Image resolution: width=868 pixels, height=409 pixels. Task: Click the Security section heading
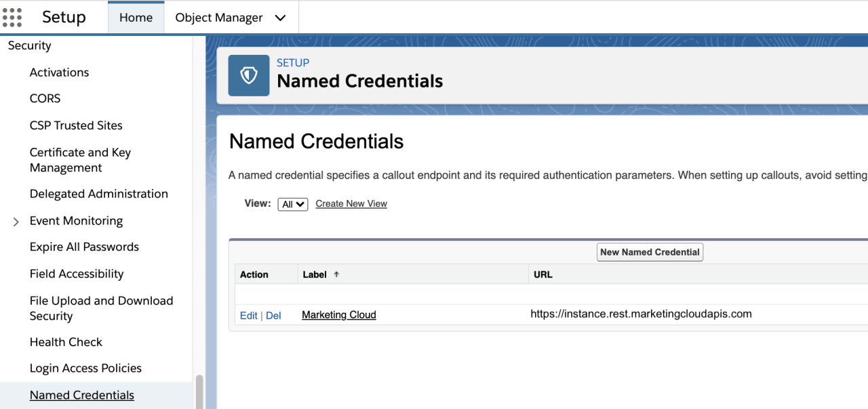point(29,45)
